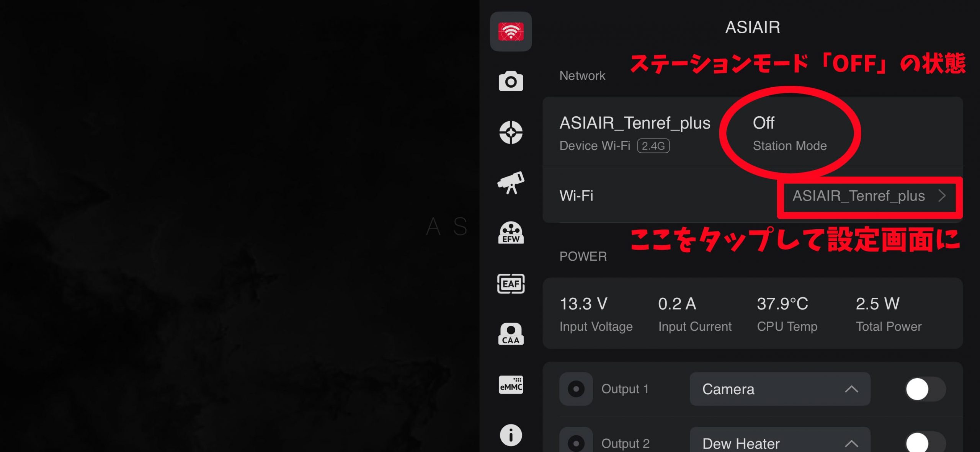Tap the 2.4G band badge
980x452 pixels.
[653, 146]
